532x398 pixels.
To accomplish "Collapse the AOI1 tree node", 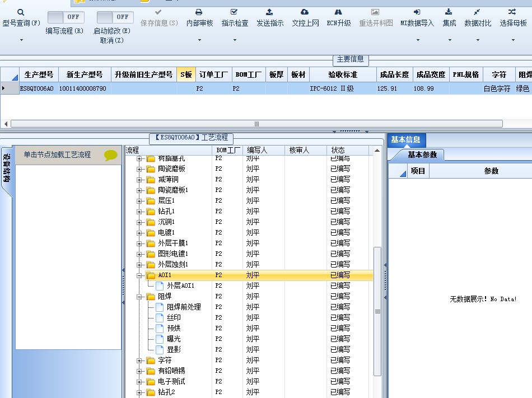I will (139, 275).
